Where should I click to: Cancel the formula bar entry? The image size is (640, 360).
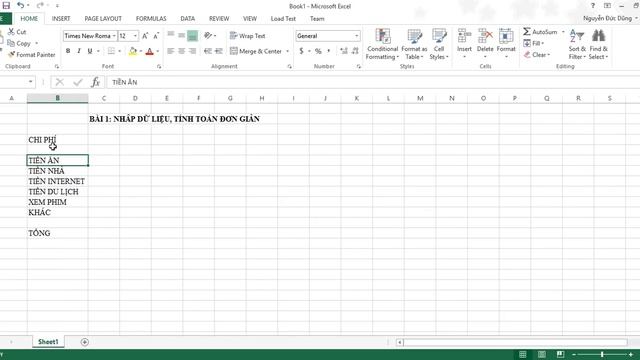point(60,82)
